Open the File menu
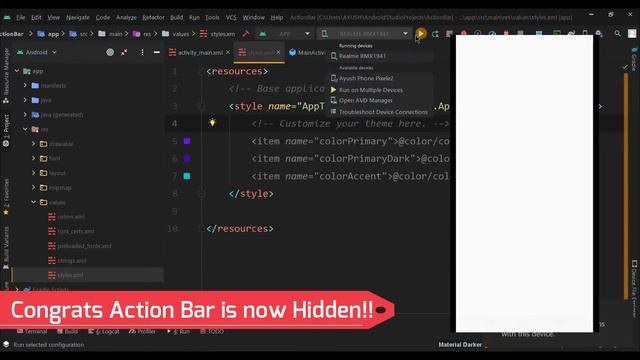 (21, 17)
